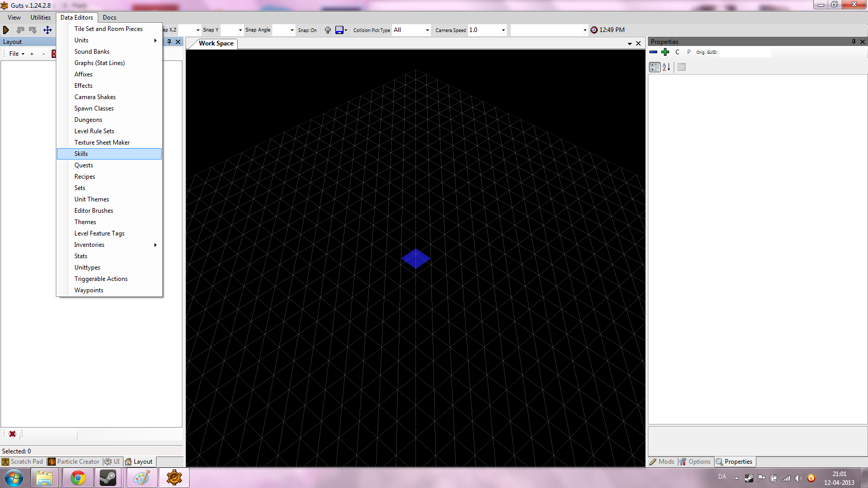
Task: Click the Orig. GUID input field
Action: click(745, 52)
